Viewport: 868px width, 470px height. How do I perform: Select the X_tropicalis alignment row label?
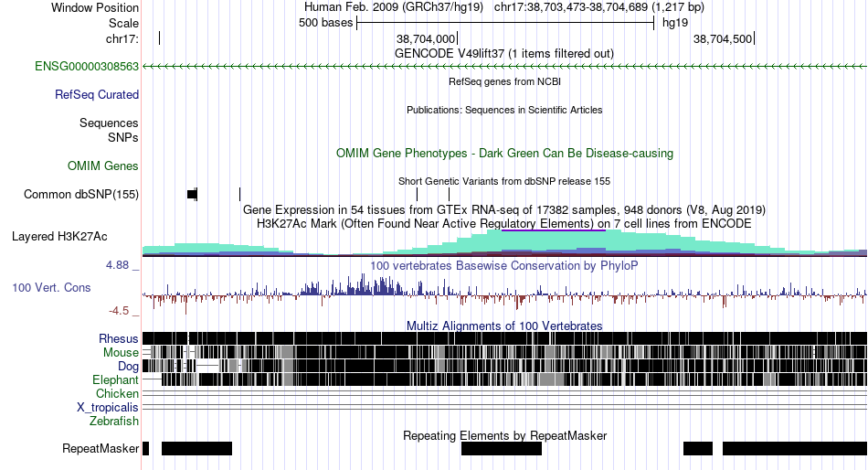click(x=108, y=408)
